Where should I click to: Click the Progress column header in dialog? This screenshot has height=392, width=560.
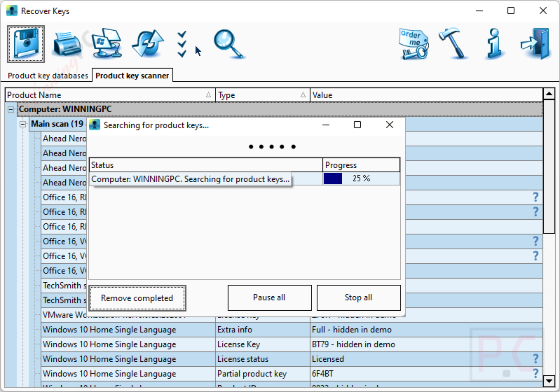361,165
